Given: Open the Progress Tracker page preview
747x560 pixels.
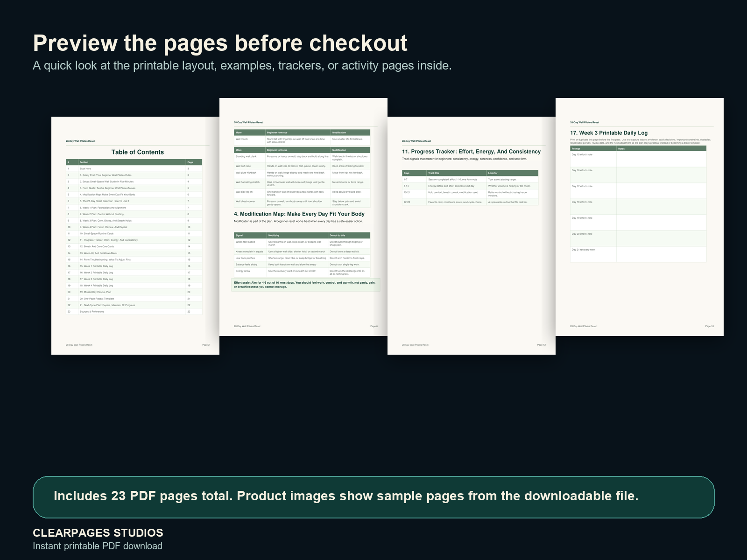Looking at the screenshot, I should coord(472,236).
